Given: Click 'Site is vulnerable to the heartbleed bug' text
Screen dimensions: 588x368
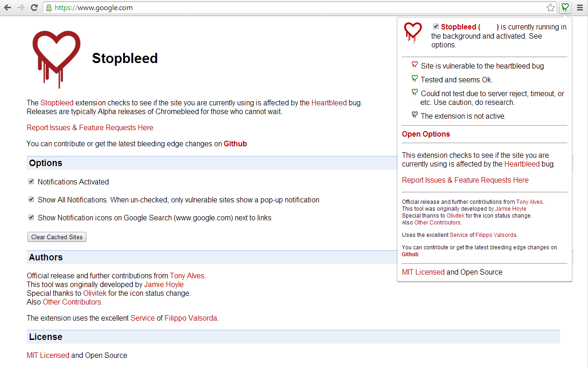Looking at the screenshot, I should [482, 66].
